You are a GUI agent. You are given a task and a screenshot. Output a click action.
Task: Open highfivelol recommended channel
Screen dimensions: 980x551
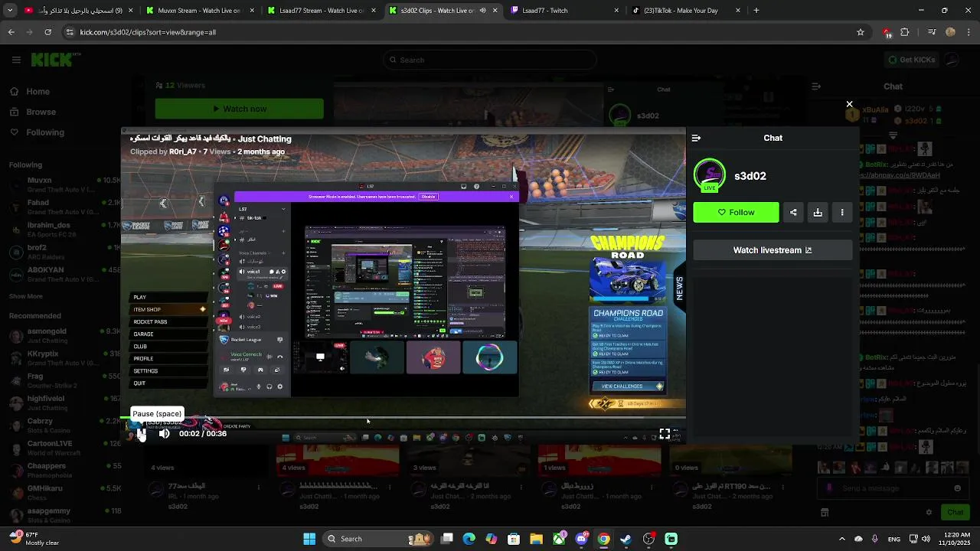click(65, 403)
